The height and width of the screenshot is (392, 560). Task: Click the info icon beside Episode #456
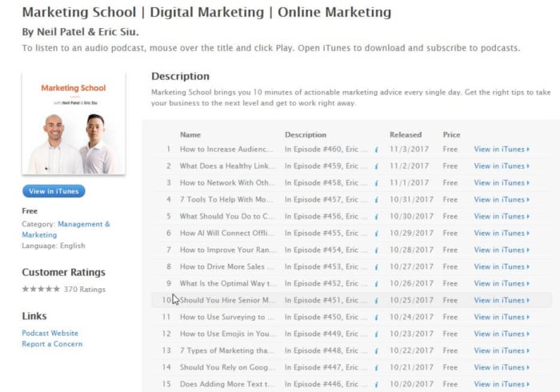(x=377, y=217)
